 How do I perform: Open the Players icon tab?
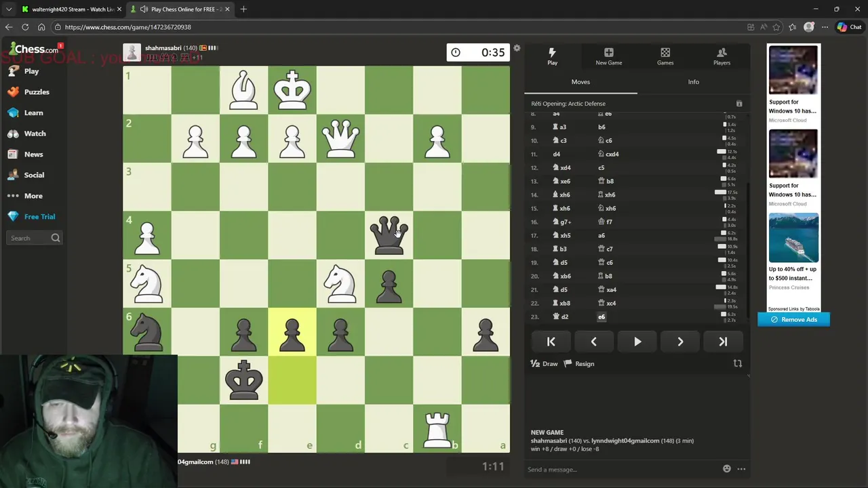[x=722, y=56]
